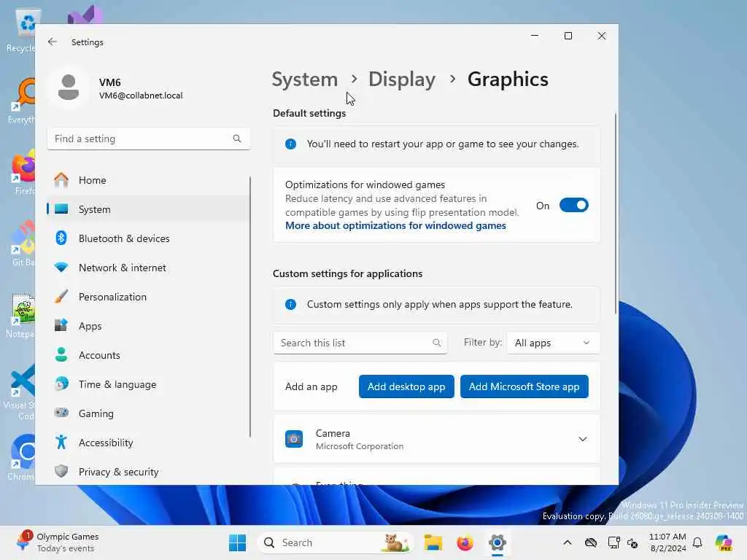Click the Bluetooth icon in sidebar

pos(61,238)
